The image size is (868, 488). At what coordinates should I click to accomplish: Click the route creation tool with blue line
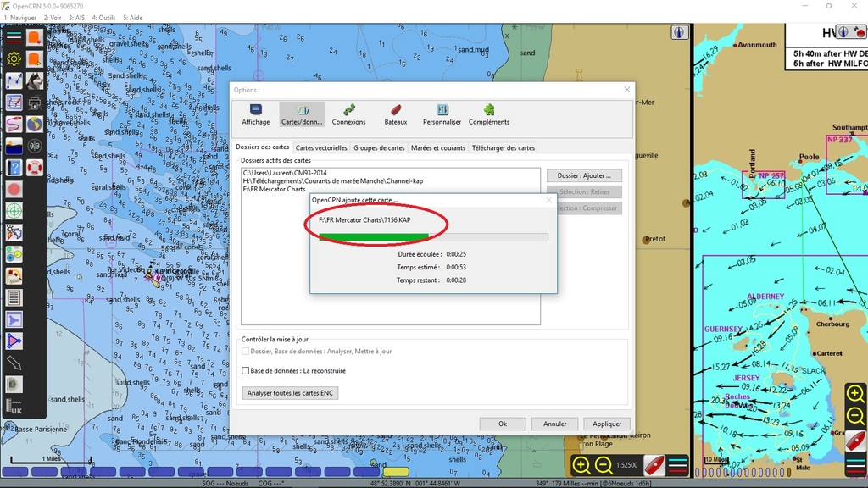14,80
